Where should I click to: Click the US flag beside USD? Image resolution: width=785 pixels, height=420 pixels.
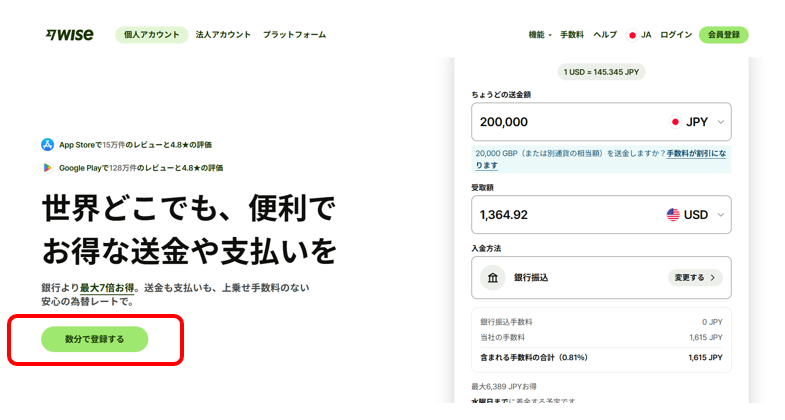673,215
